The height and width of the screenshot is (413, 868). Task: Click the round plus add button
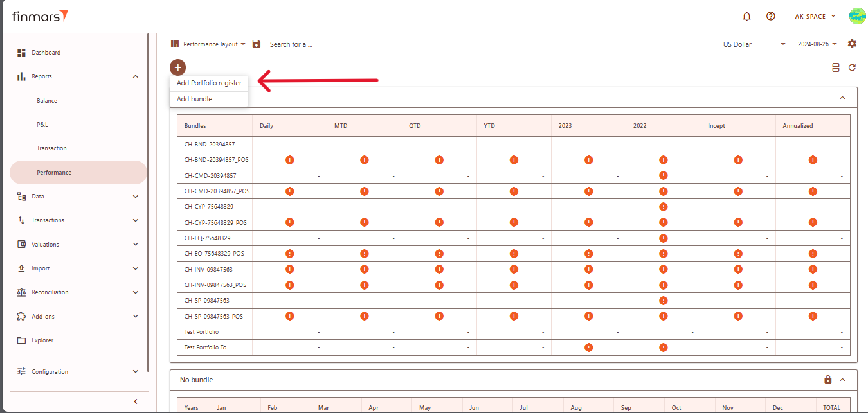[178, 67]
